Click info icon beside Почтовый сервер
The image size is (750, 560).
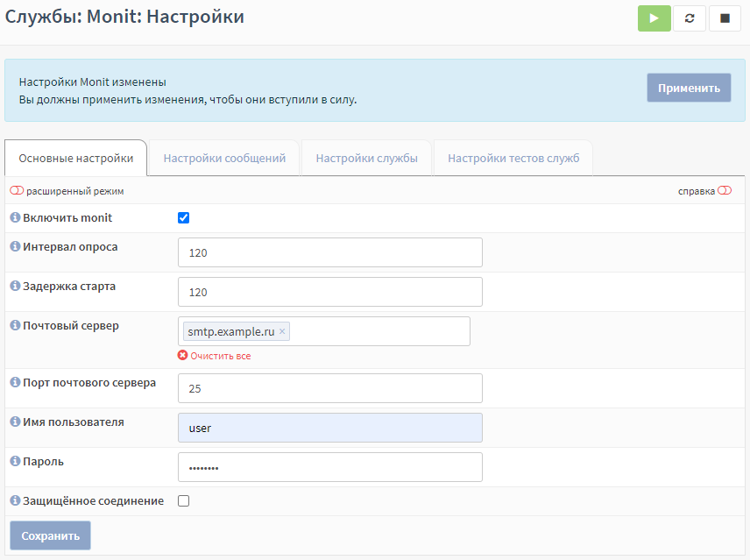(15, 325)
